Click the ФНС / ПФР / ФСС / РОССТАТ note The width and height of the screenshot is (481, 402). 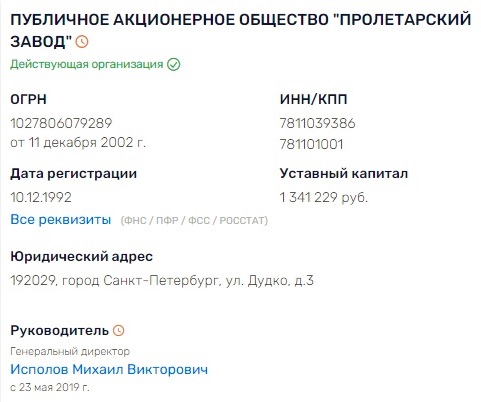[x=194, y=220]
